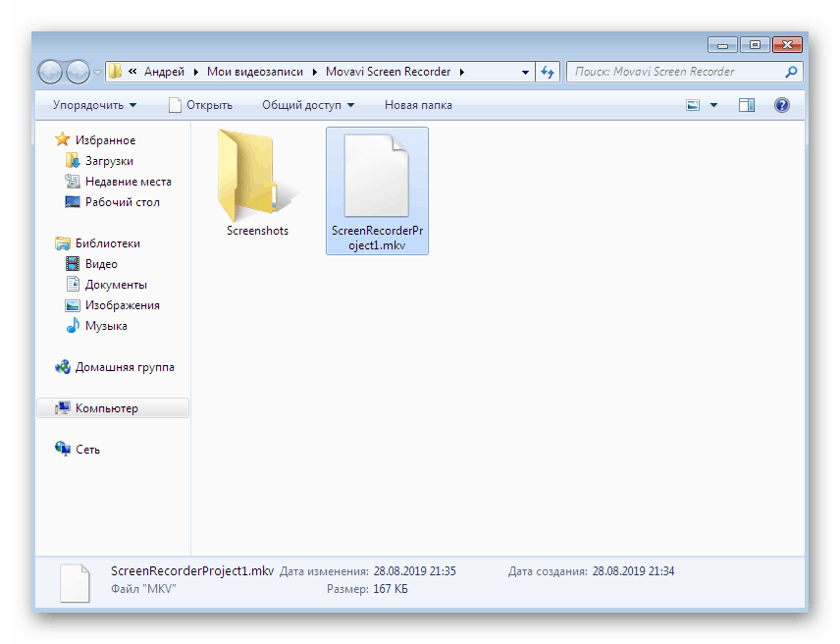Screen dimensions: 840x644
Task: Click the change view icon
Action: pos(693,105)
